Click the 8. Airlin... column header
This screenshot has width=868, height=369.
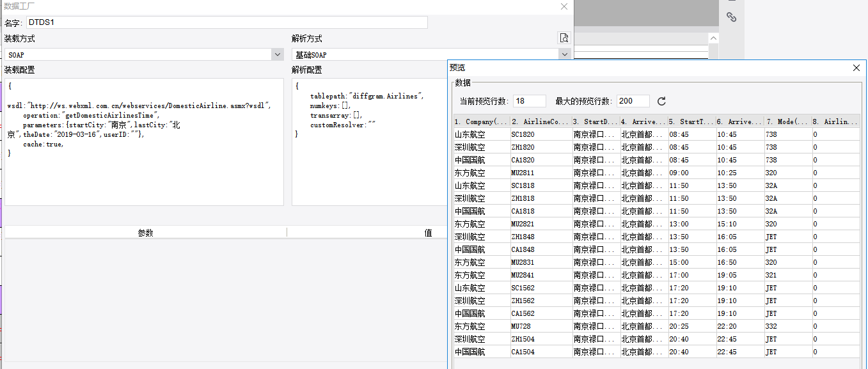click(x=836, y=122)
